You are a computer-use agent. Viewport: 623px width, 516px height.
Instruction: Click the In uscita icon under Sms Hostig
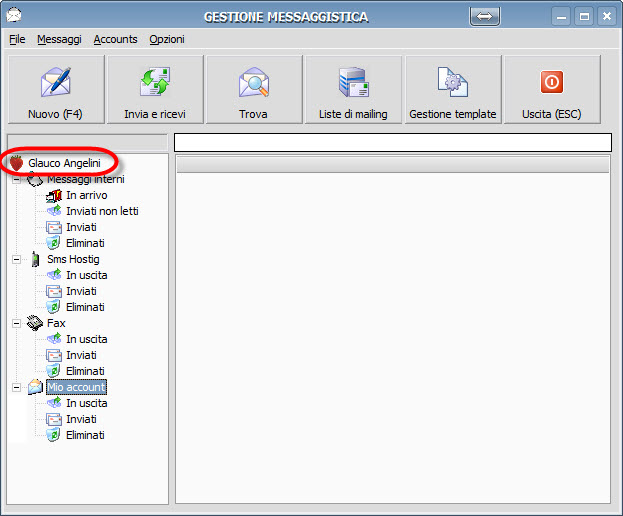[54, 275]
